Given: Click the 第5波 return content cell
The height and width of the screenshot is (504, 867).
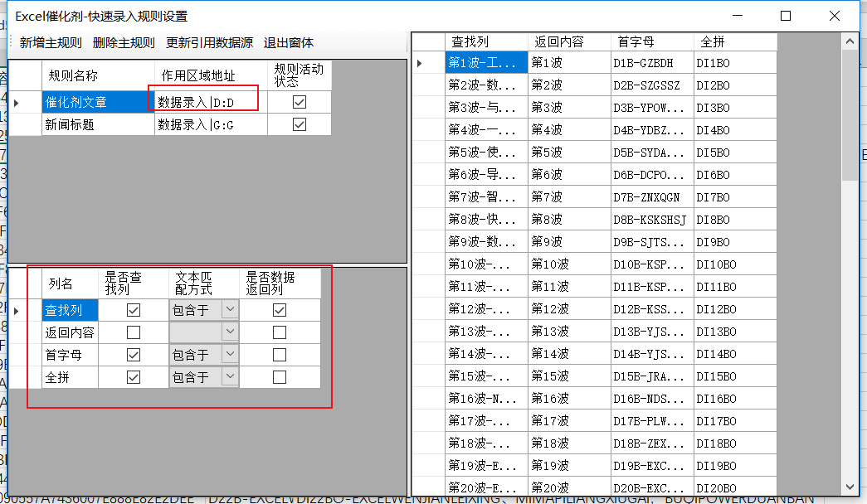Looking at the screenshot, I should point(569,152).
